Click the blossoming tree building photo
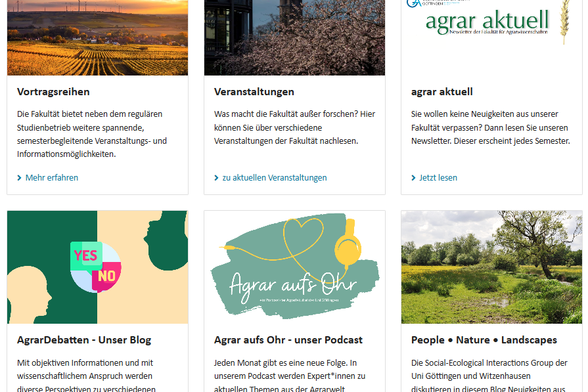 [x=294, y=37]
